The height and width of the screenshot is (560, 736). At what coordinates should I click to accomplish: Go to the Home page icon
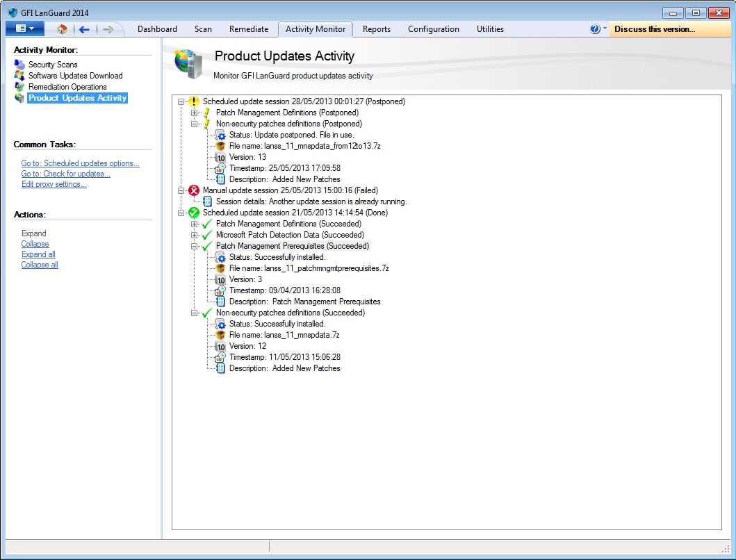[62, 29]
